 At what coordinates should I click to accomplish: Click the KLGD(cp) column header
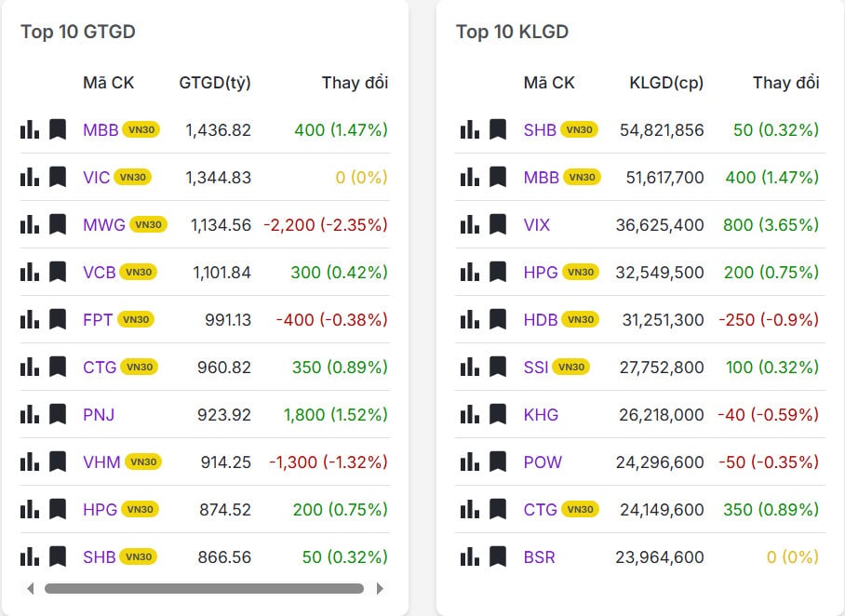pos(666,83)
